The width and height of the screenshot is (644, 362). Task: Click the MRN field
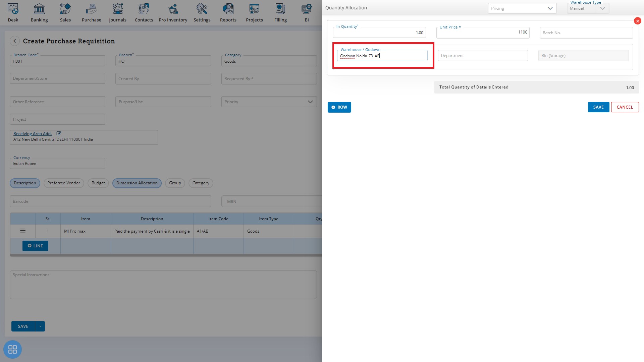[272, 201]
